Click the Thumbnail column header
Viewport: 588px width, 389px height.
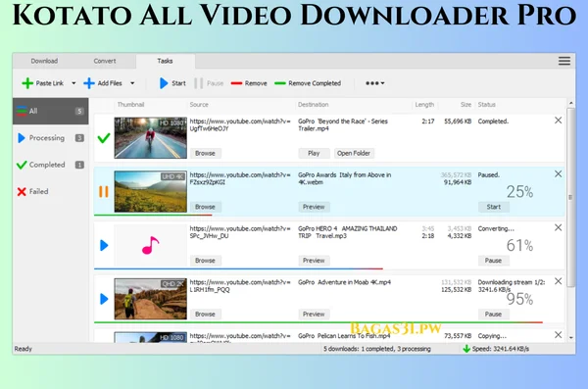click(x=130, y=104)
